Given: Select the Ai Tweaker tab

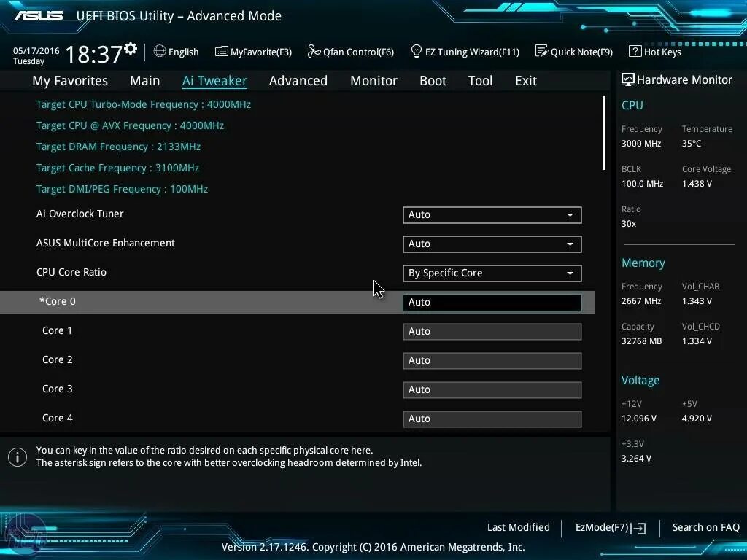Looking at the screenshot, I should 214,80.
